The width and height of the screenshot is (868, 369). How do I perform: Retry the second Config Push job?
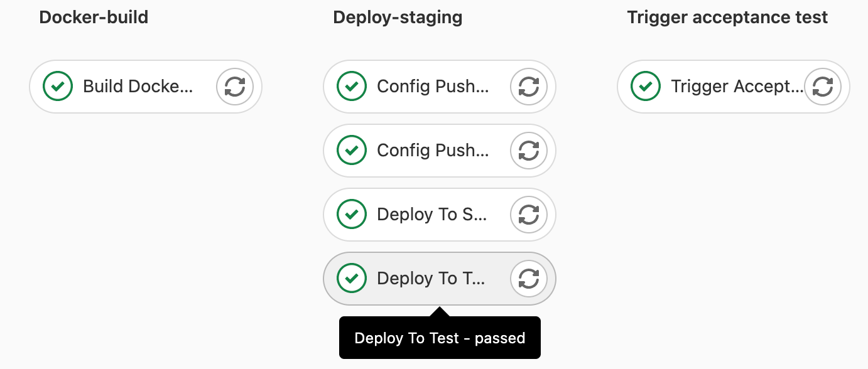(529, 151)
